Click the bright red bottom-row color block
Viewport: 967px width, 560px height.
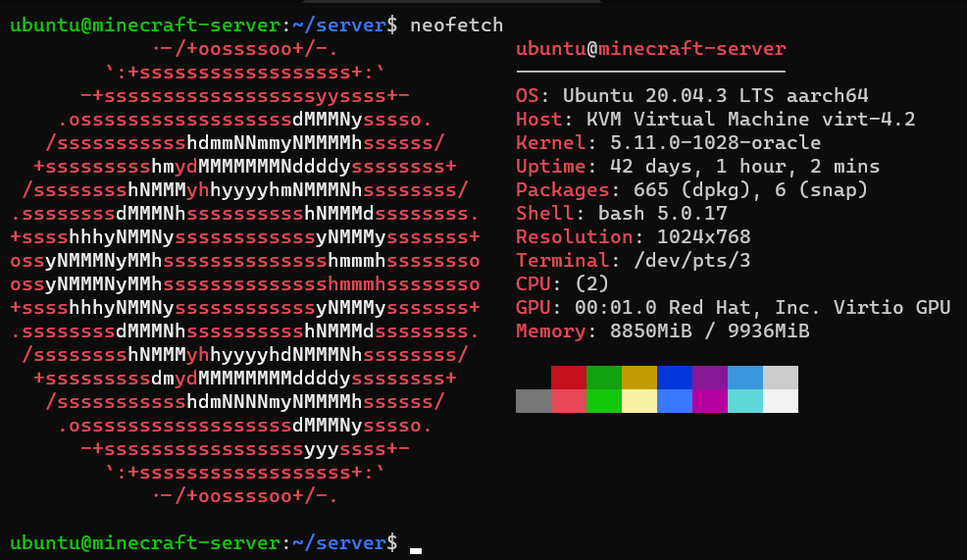click(x=569, y=401)
